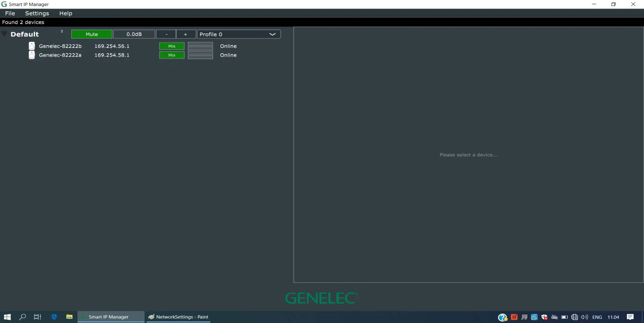Click the network globe tray icon
This screenshot has width=644, height=323.
tap(575, 317)
